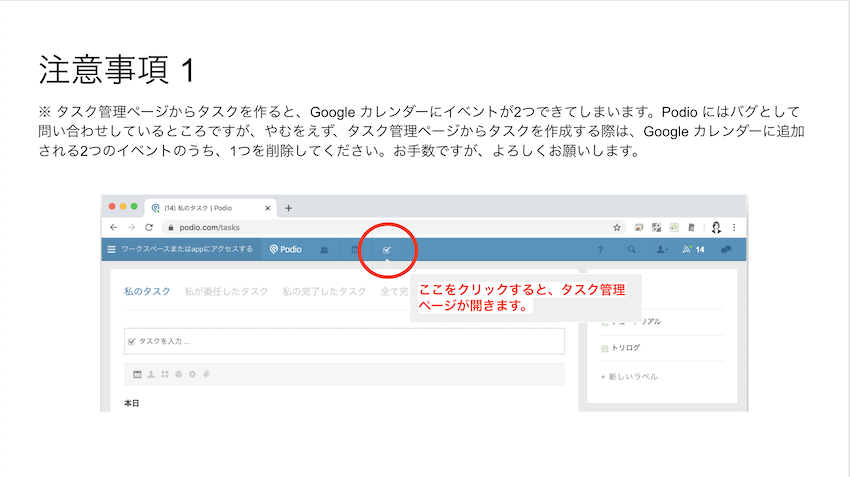Click the タスクを入力 task input field
This screenshot has height=477, width=850.
coord(344,341)
